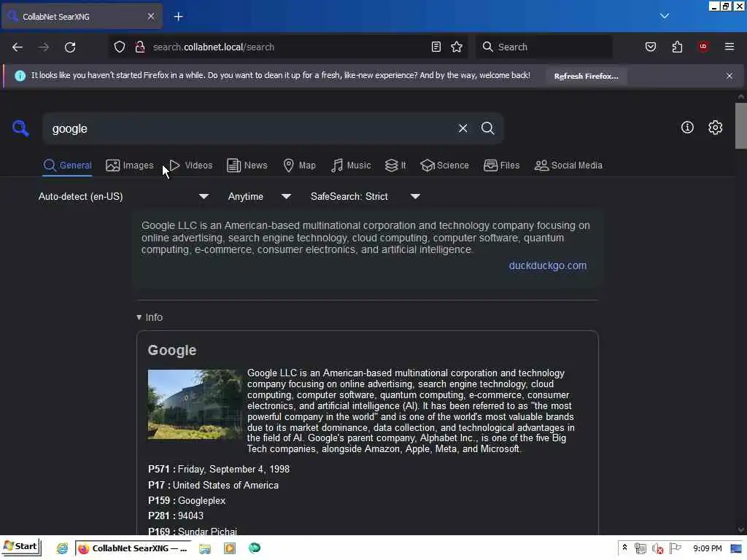Select the P571 founding date row

[219, 469]
